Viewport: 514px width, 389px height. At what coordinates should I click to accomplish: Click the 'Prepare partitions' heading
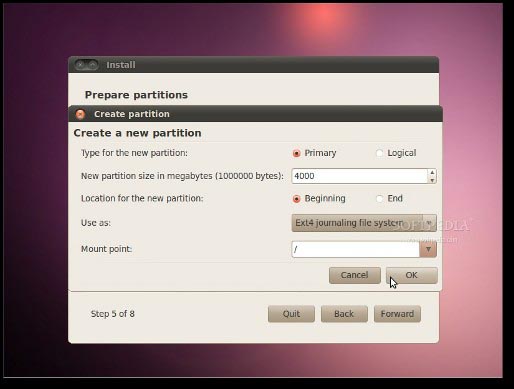tap(136, 95)
